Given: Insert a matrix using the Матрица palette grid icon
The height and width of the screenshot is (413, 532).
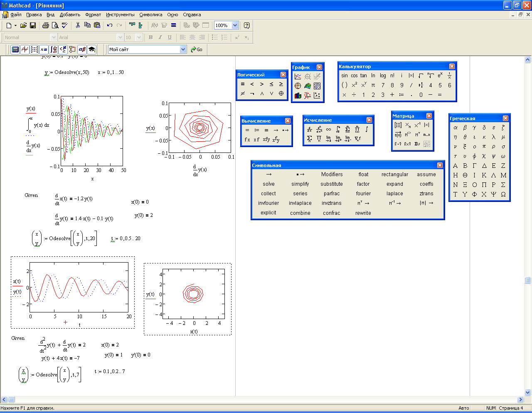Looking at the screenshot, I should (x=398, y=125).
